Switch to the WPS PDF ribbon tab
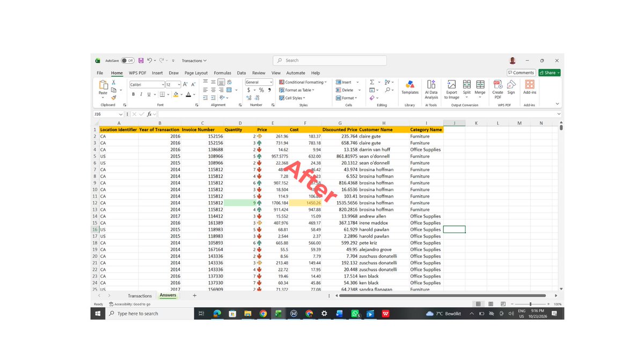 (138, 73)
